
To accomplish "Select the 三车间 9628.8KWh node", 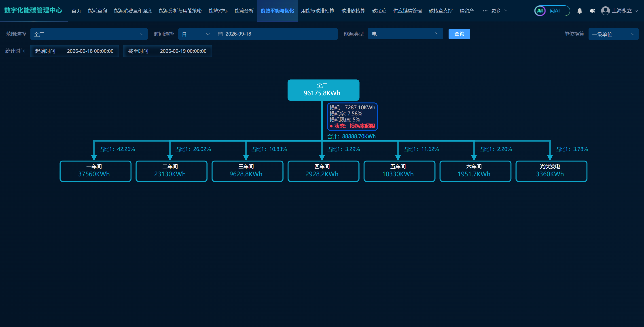I will pyautogui.click(x=248, y=171).
